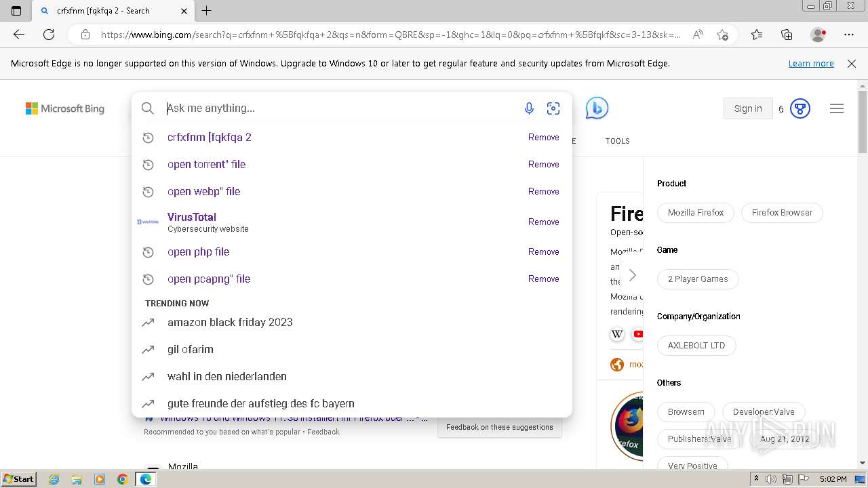Show hidden system tray icons arrow
This screenshot has width=868, height=488.
coord(757,479)
